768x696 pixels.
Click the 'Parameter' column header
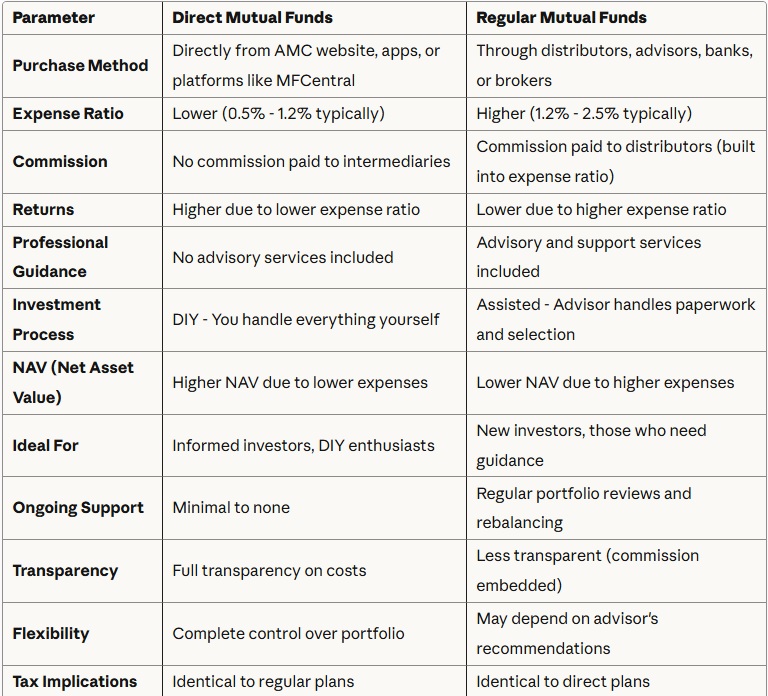[x=52, y=17]
